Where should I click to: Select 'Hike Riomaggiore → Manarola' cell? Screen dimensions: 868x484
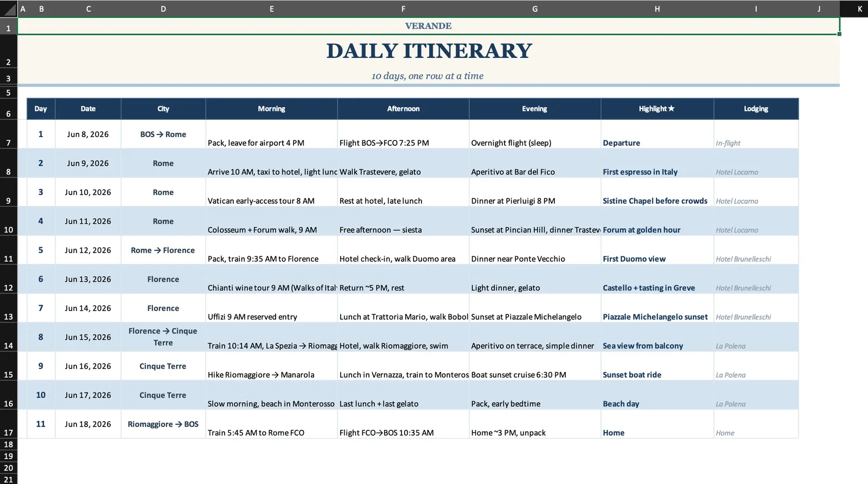[271, 366]
